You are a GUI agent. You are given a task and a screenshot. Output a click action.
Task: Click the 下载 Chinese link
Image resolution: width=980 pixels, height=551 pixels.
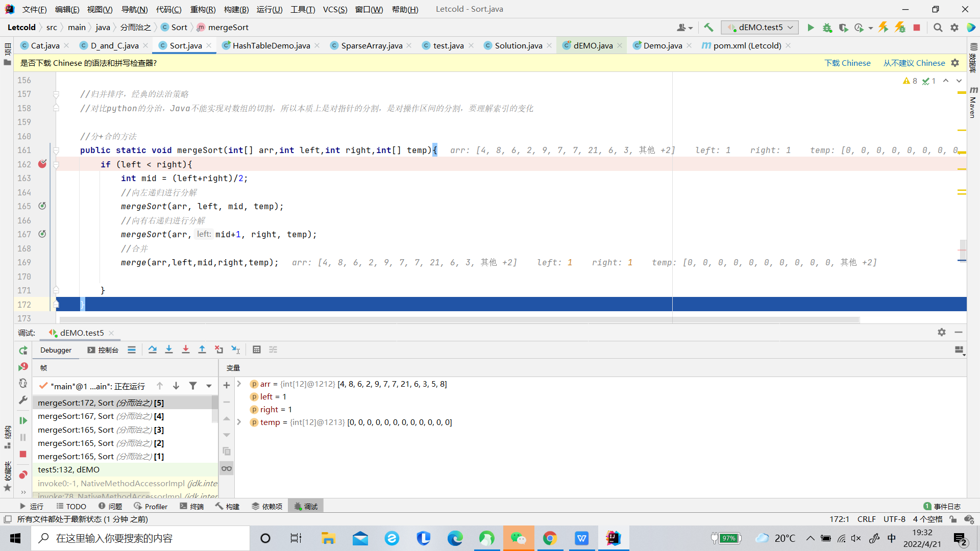(x=847, y=63)
